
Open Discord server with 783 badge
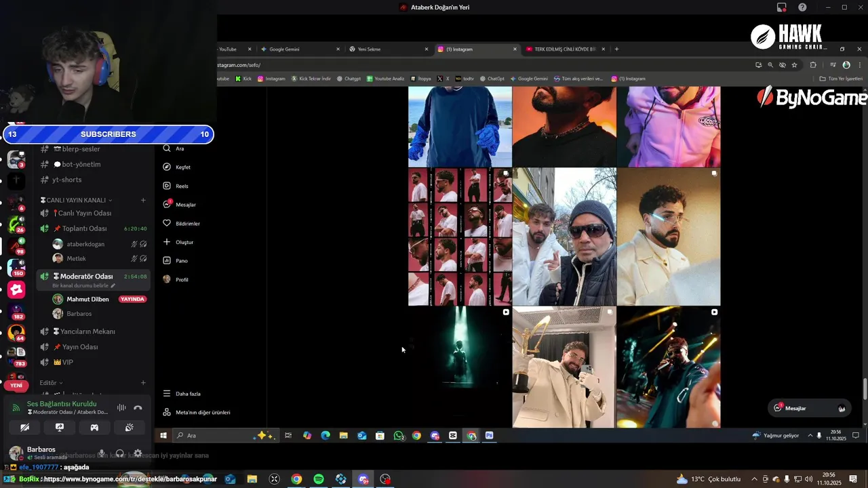pos(17,356)
